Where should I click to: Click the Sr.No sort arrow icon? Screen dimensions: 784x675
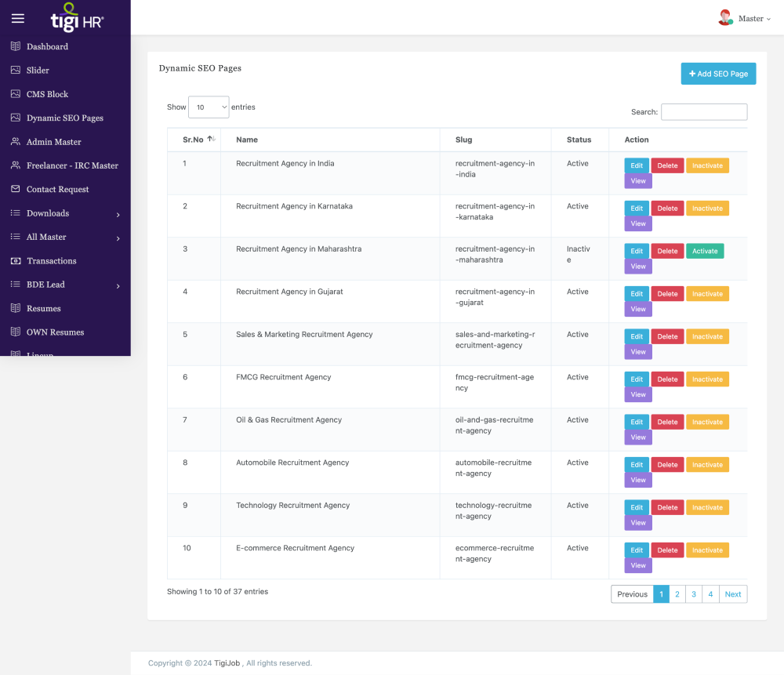pos(211,140)
